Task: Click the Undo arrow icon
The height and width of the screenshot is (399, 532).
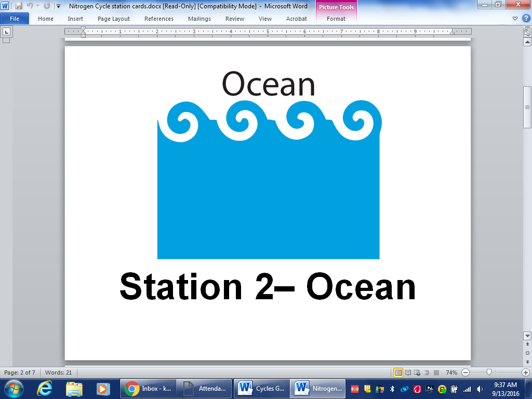Action: tap(29, 6)
